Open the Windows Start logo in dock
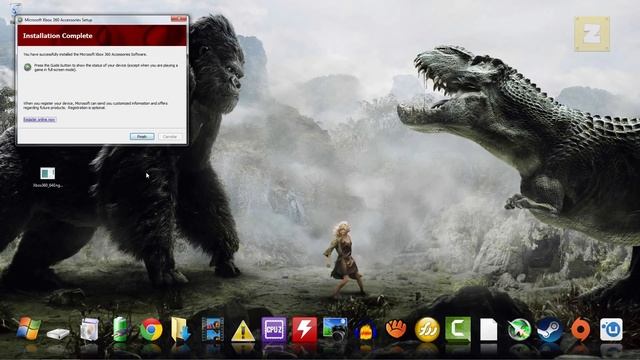640x360 pixels. [x=29, y=329]
